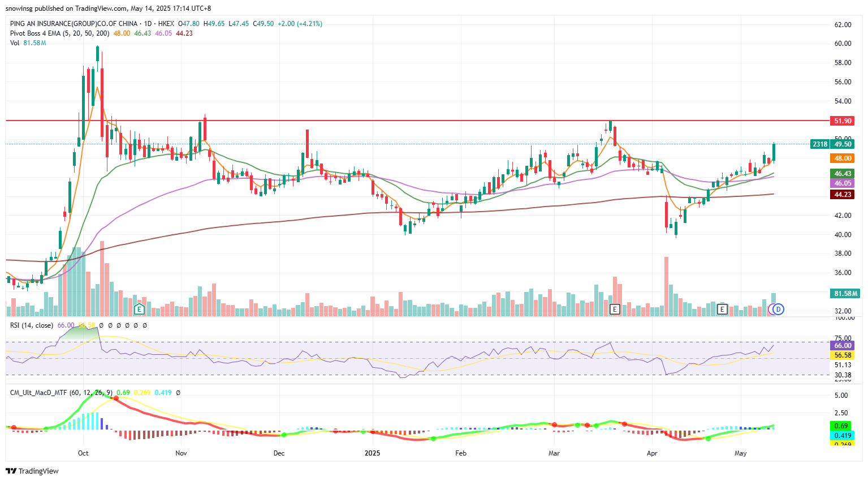Click the Pivot Boss 4 EMA indicator legend
The width and height of the screenshot is (868, 481).
click(x=59, y=33)
